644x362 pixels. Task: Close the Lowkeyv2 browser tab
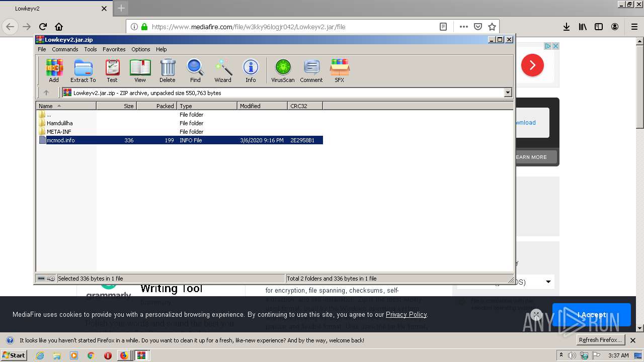click(104, 9)
